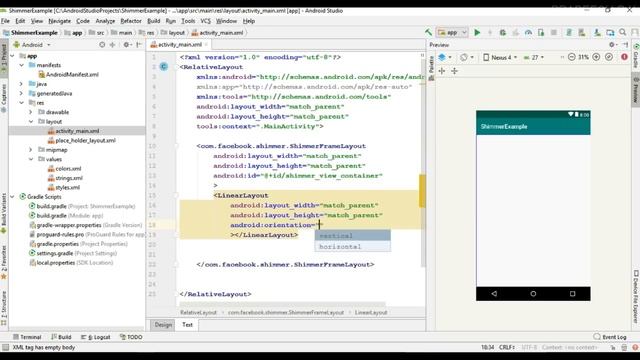Open orientation dropdown in Preview toolbar
Screen dimensions: 640x360
pos(467,58)
